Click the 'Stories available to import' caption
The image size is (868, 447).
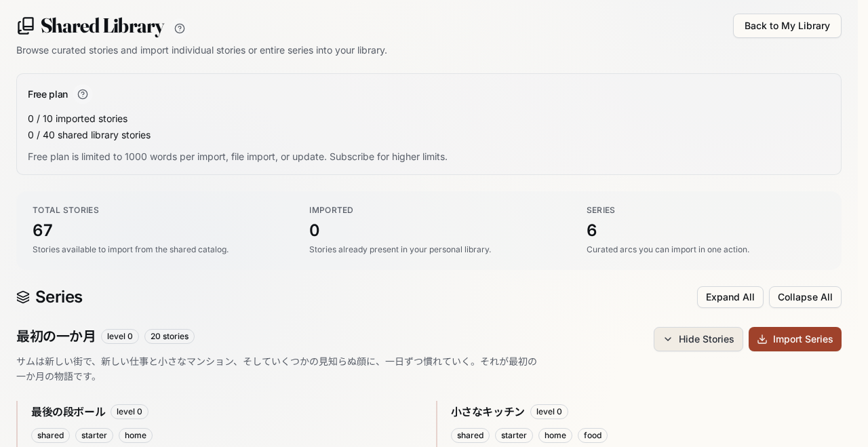tap(130, 250)
